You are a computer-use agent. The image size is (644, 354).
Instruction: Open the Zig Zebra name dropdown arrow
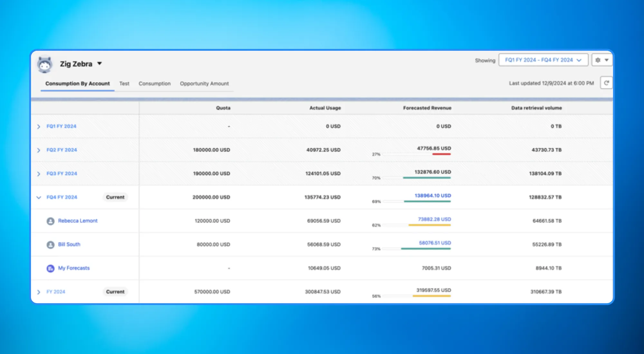point(99,64)
